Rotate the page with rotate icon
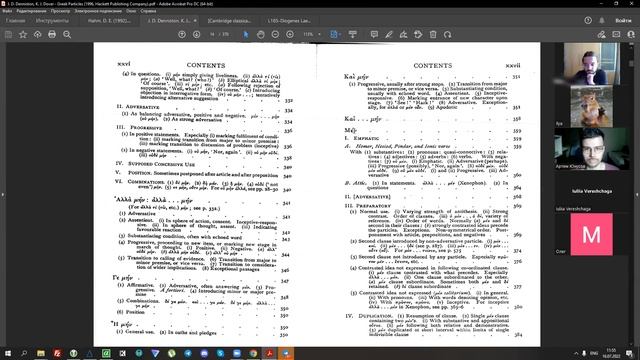The height and width of the screenshot is (360, 640). (448, 35)
